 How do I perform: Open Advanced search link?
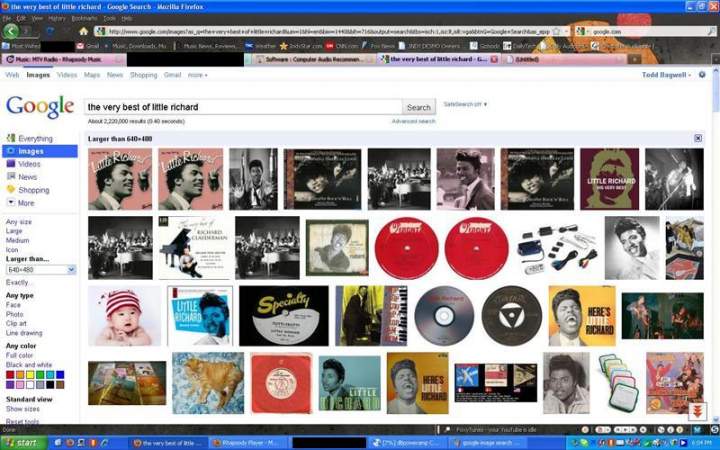[413, 121]
